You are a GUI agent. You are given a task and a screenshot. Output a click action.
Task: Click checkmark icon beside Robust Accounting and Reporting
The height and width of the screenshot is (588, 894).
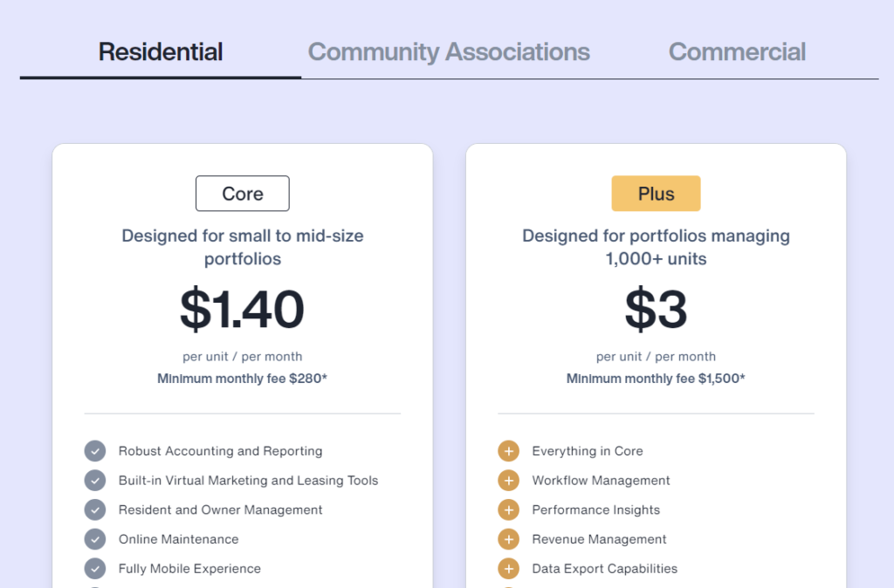[x=95, y=451]
